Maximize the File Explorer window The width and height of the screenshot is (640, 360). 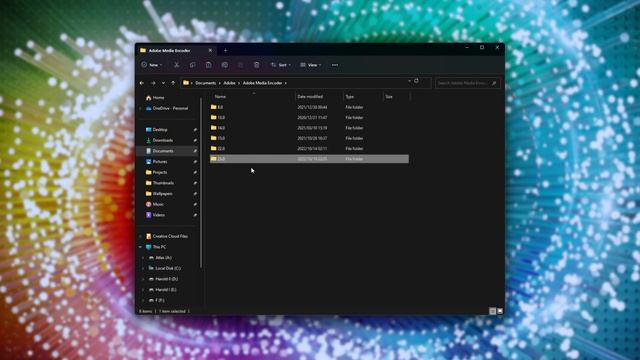[x=482, y=48]
